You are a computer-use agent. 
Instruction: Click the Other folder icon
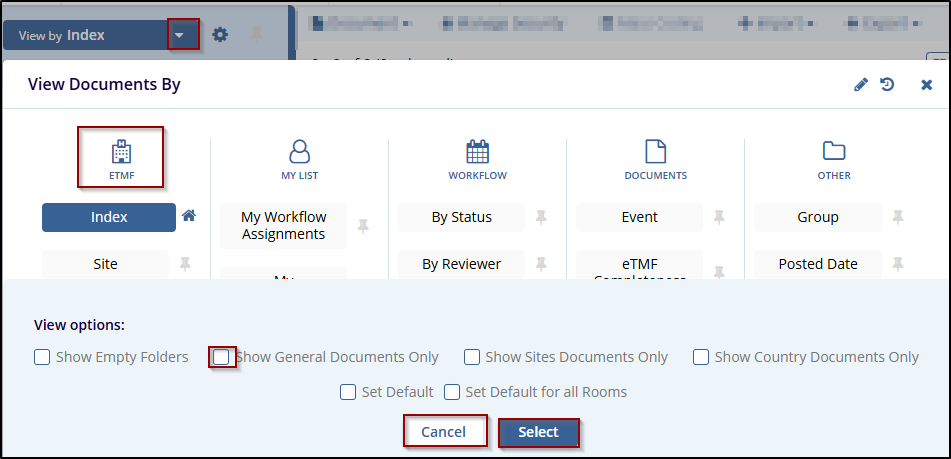pos(834,152)
